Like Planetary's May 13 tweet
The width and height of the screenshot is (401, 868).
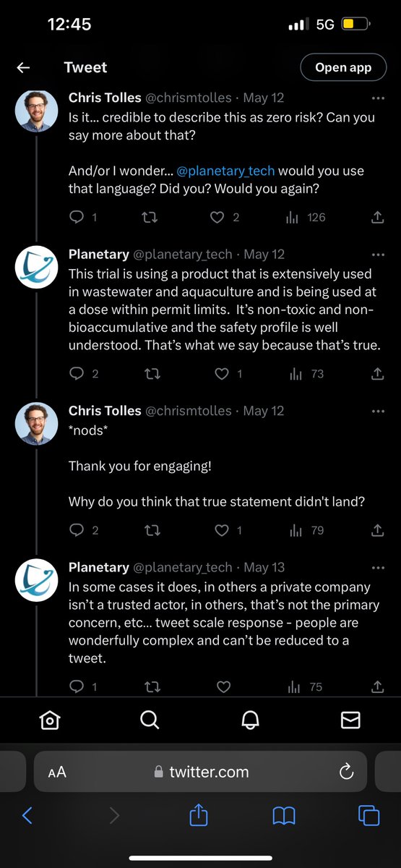[223, 686]
